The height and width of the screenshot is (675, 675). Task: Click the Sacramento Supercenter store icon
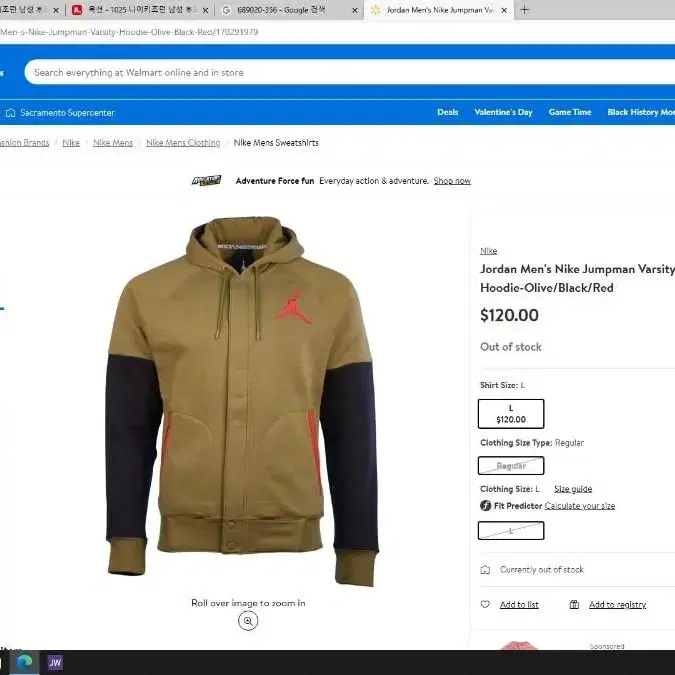pyautogui.click(x=11, y=113)
